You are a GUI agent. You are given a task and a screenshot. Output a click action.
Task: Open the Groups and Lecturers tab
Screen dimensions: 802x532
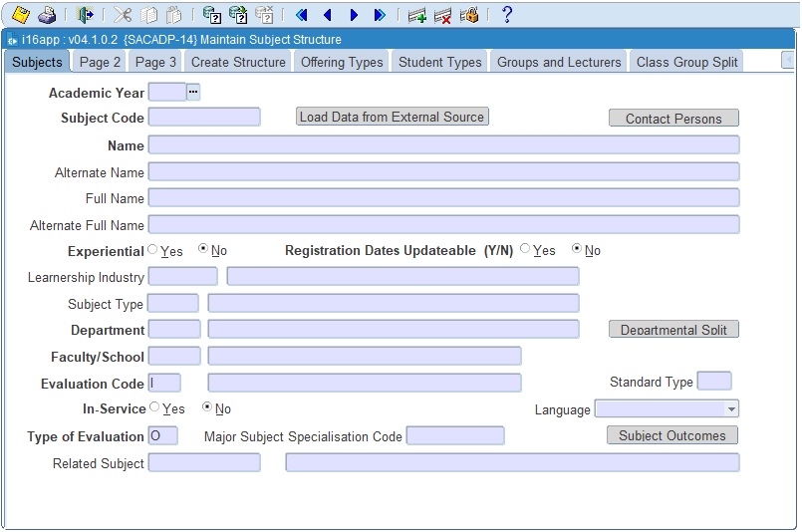[559, 62]
